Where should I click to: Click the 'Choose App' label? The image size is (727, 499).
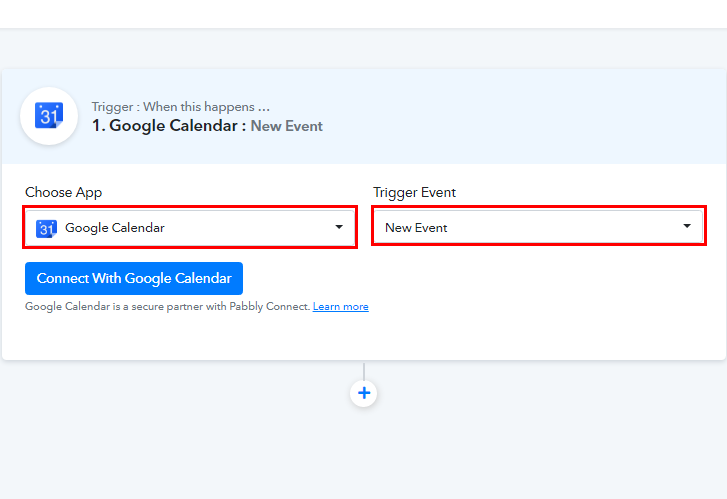coord(64,192)
